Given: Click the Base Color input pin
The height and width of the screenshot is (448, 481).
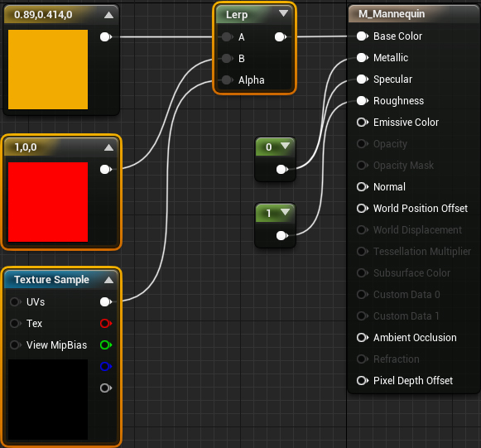Looking at the screenshot, I should pyautogui.click(x=363, y=36).
